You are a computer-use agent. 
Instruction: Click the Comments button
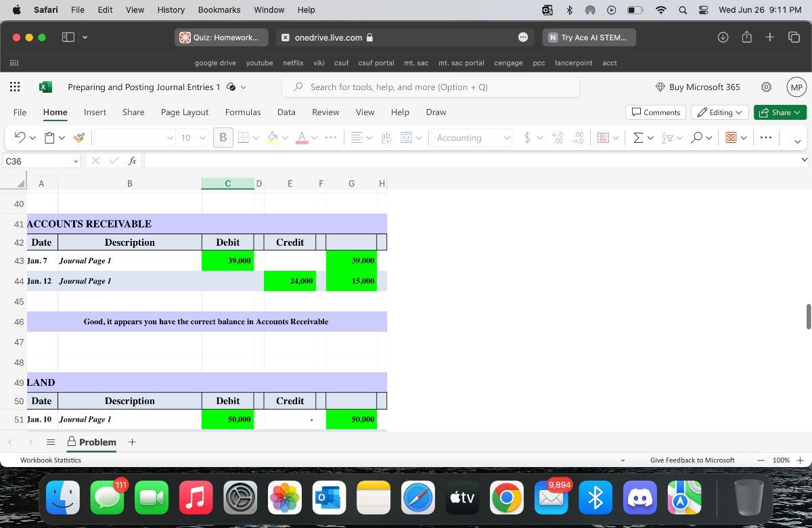656,112
